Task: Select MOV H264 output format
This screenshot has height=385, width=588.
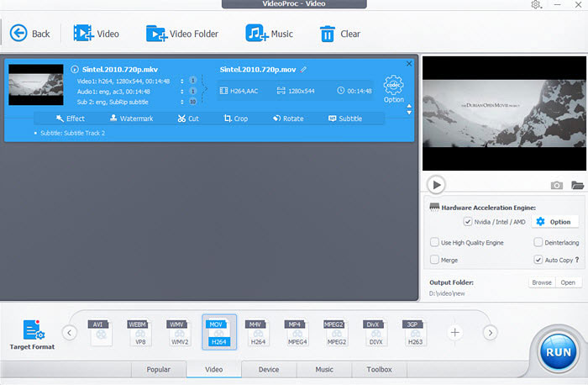Action: tap(219, 333)
